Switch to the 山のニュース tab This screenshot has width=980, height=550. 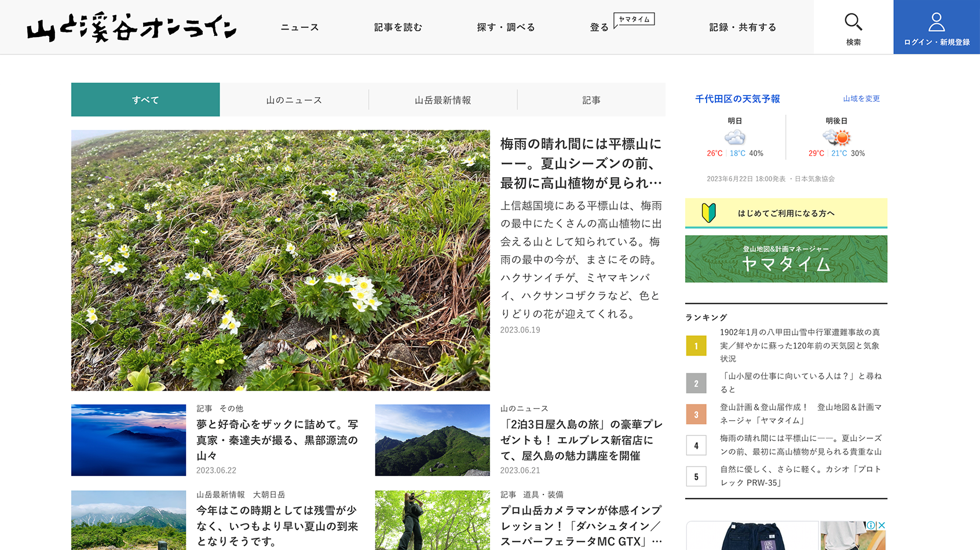294,100
